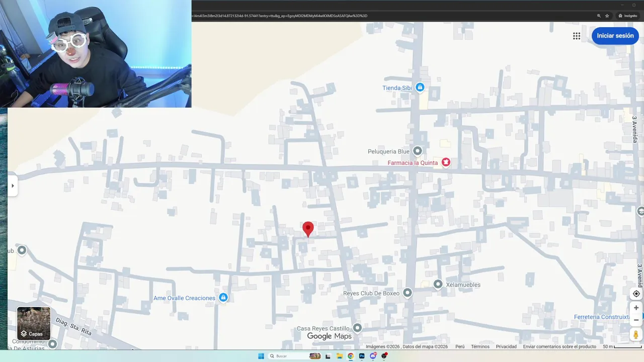The image size is (644, 362).
Task: Open the Privacidad link
Action: (x=506, y=346)
